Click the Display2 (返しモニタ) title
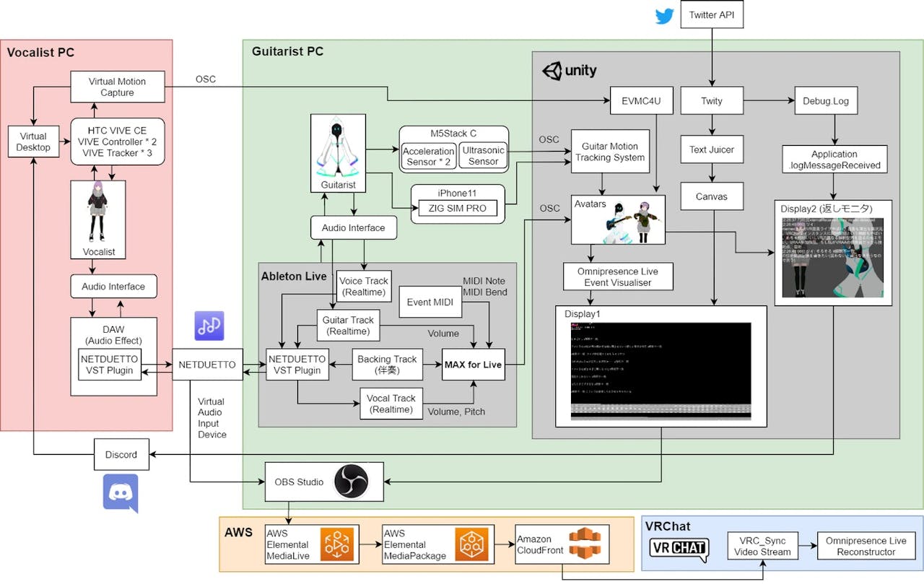 tap(827, 209)
